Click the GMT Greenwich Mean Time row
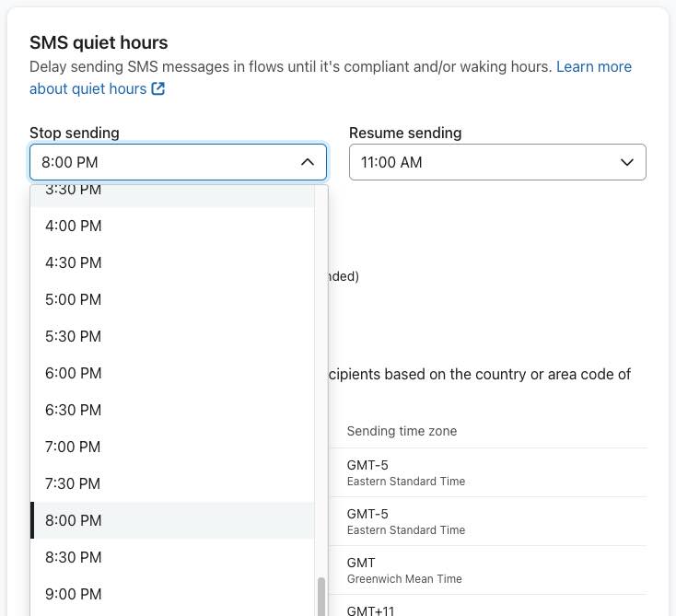676x616 pixels. (488, 570)
